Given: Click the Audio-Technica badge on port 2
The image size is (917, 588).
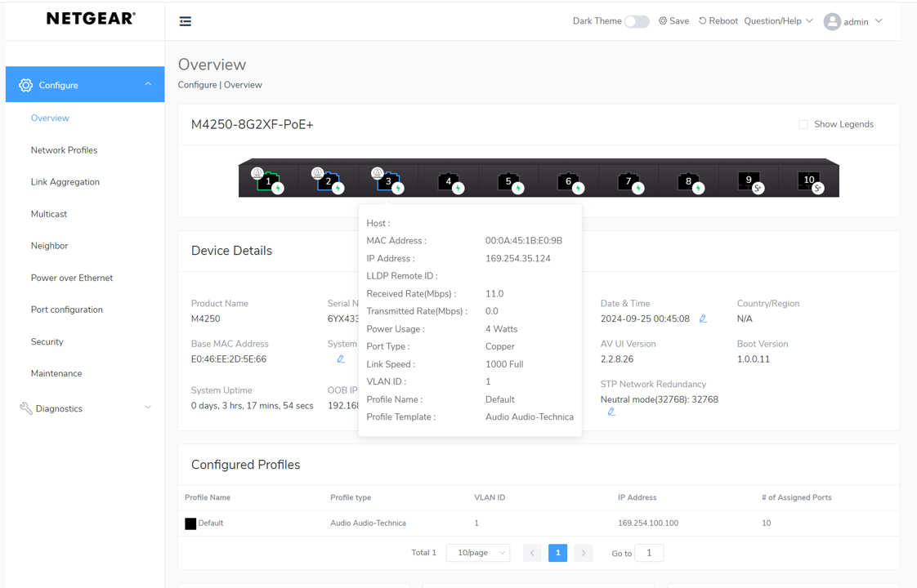Looking at the screenshot, I should (x=318, y=173).
